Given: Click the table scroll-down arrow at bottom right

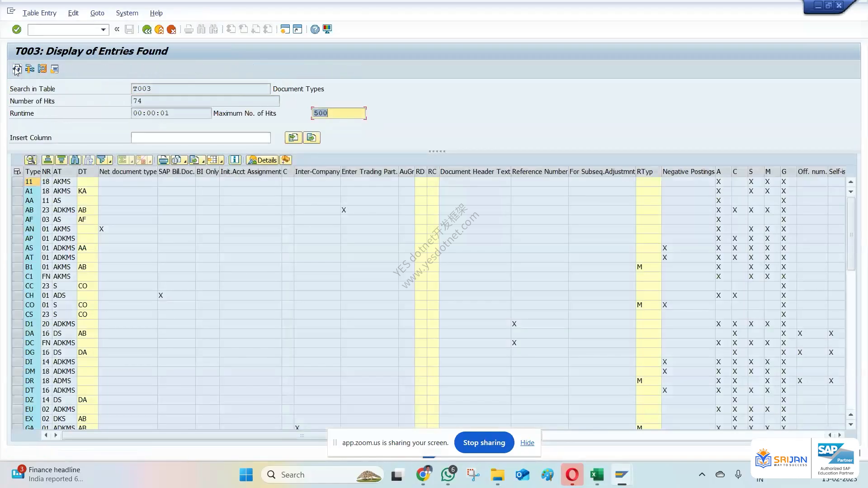Looking at the screenshot, I should point(851,424).
